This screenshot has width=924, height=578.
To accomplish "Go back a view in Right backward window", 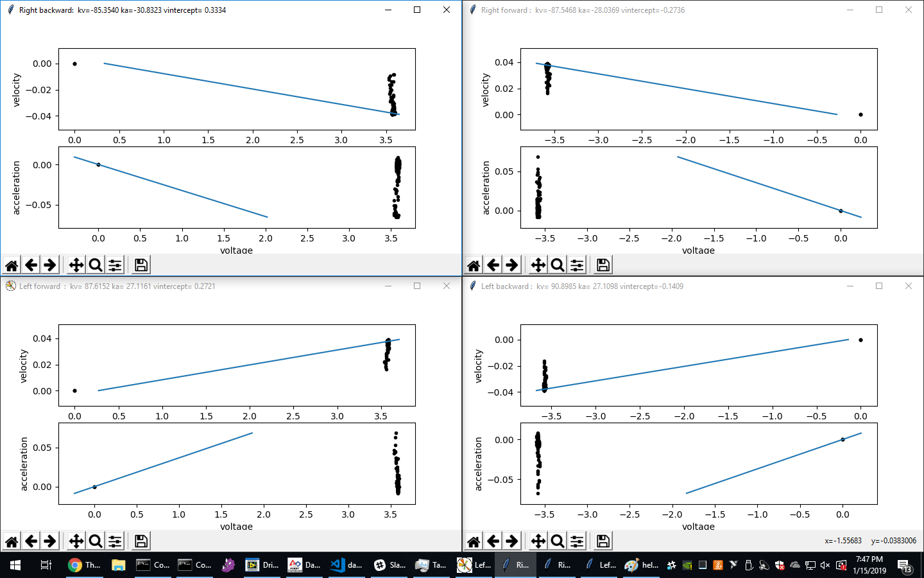I will 31,265.
